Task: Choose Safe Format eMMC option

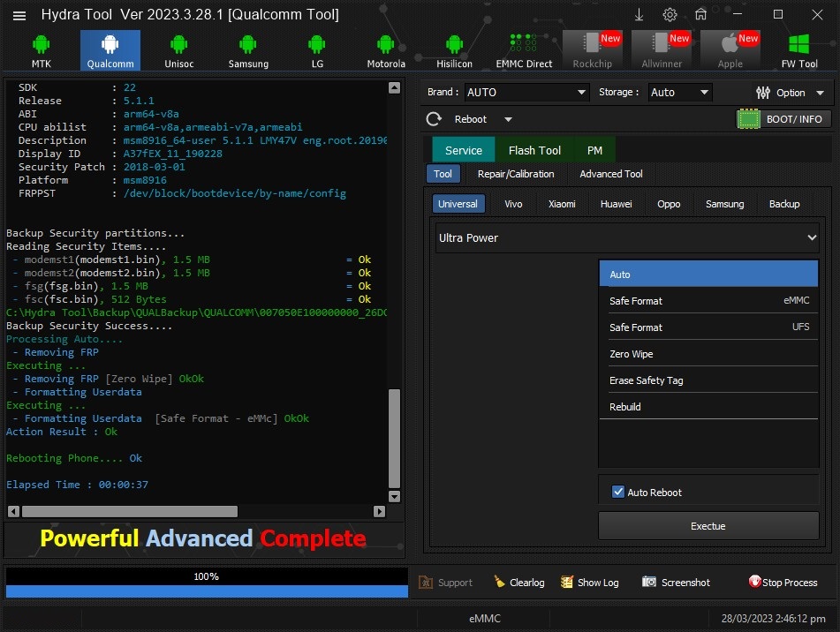Action: point(708,301)
